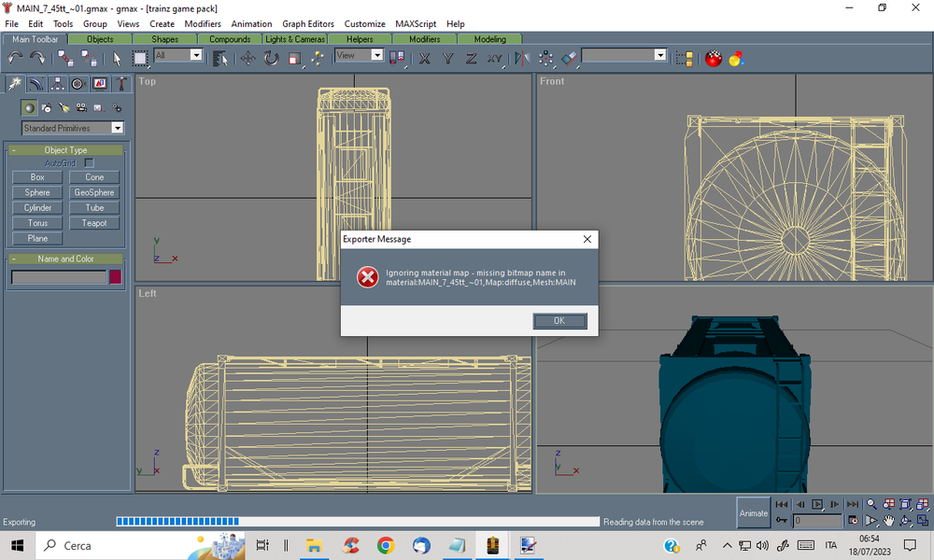Click the Min/Max viewport toggle icon
The height and width of the screenshot is (560, 934).
[923, 521]
